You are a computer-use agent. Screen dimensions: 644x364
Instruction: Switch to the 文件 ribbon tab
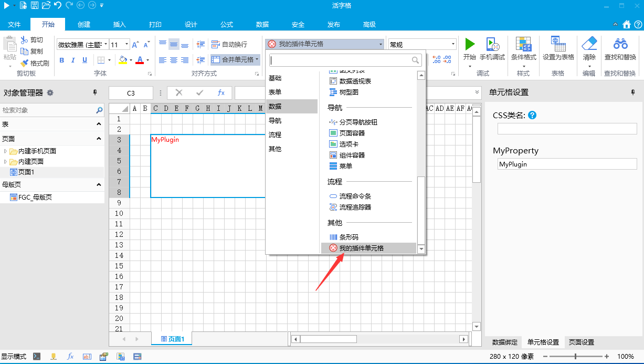coord(15,25)
